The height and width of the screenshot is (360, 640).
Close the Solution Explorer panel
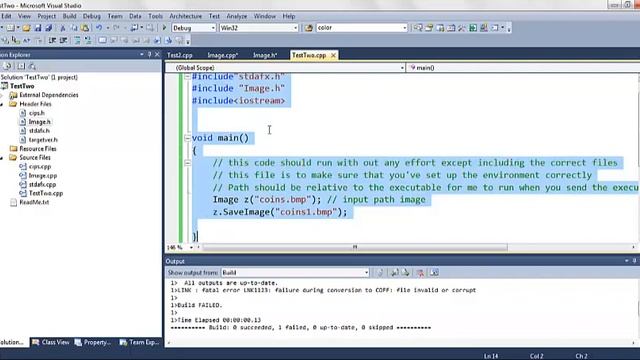click(x=157, y=54)
